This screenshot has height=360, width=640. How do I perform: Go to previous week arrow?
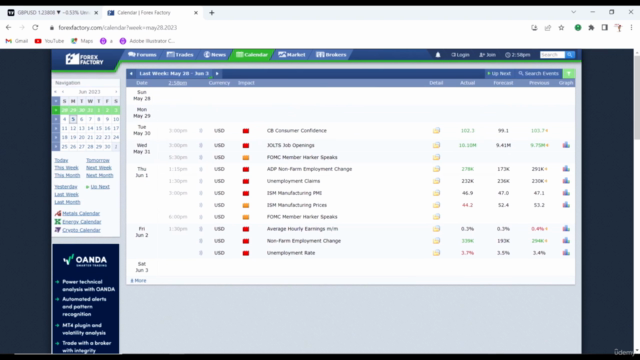coord(131,73)
